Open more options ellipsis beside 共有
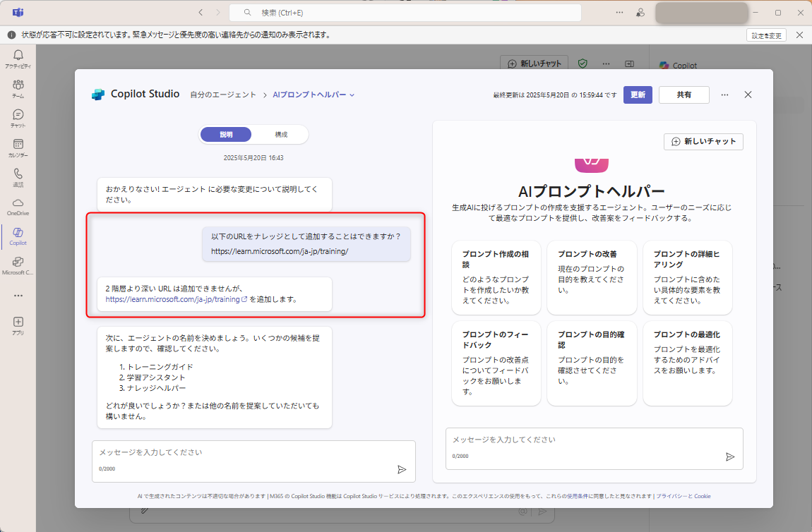Image resolution: width=812 pixels, height=532 pixels. tap(724, 95)
